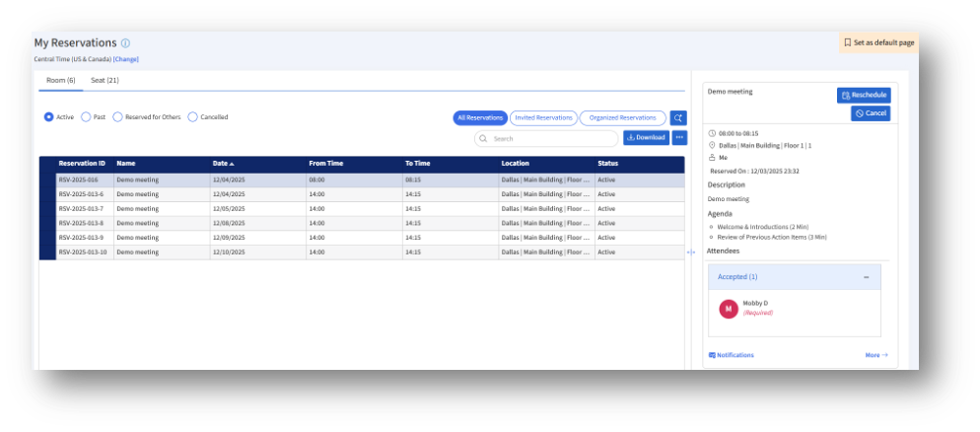The width and height of the screenshot is (980, 432).
Task: Switch to the Seat (21) tab
Action: click(105, 80)
